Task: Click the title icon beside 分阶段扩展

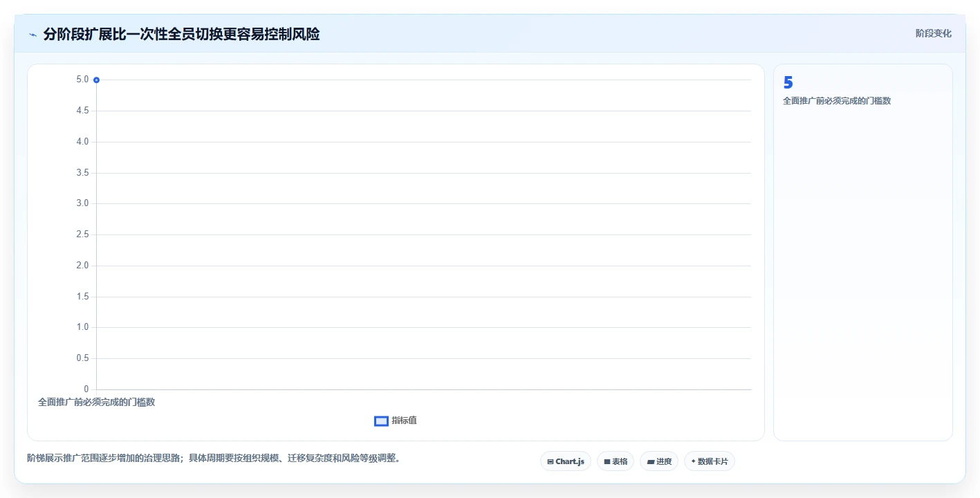Action: [x=33, y=35]
